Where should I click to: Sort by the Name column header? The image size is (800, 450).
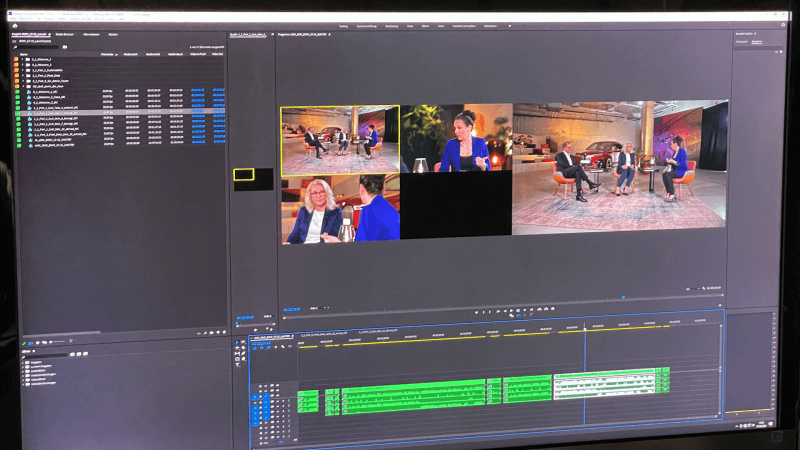coord(25,54)
